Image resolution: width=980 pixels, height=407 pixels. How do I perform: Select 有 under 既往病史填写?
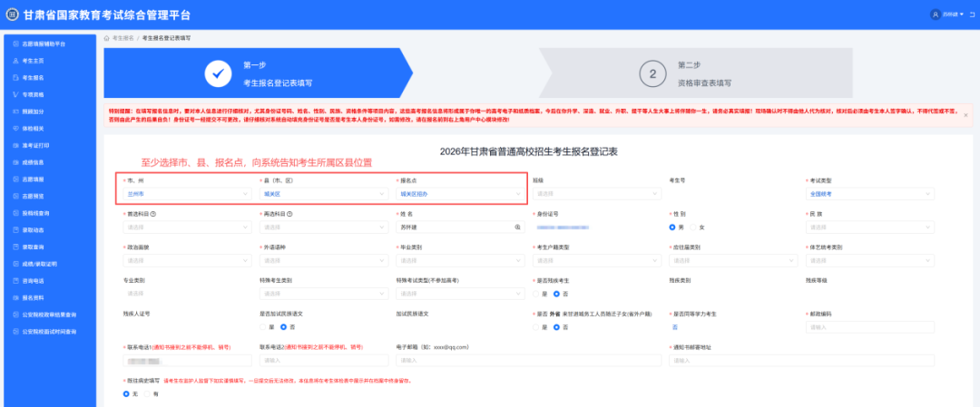[x=145, y=394]
